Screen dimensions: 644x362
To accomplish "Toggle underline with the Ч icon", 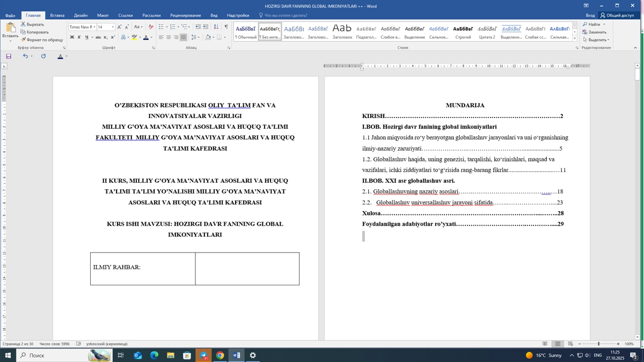I will click(x=87, y=37).
